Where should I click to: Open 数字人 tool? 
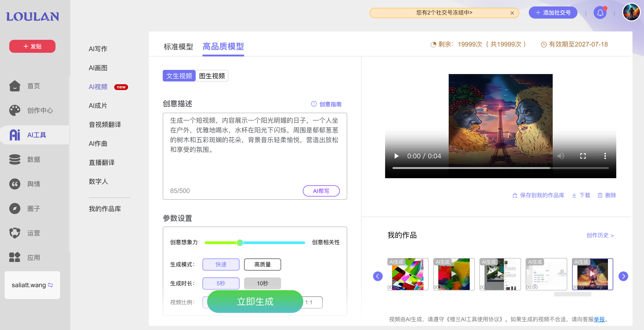[x=98, y=181]
